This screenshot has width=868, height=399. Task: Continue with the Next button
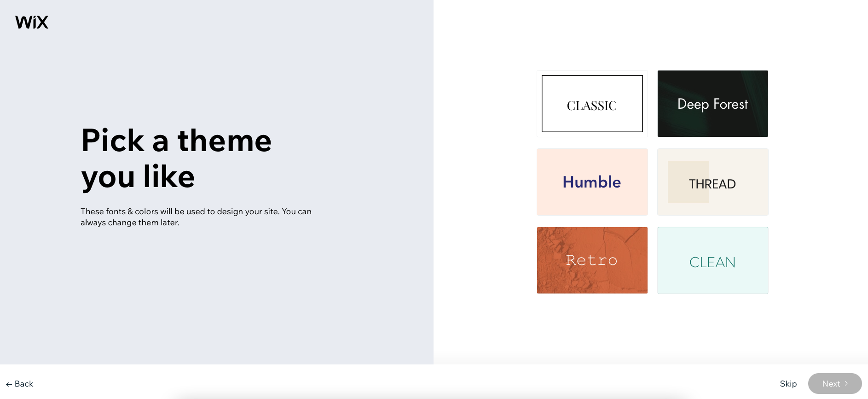(835, 383)
